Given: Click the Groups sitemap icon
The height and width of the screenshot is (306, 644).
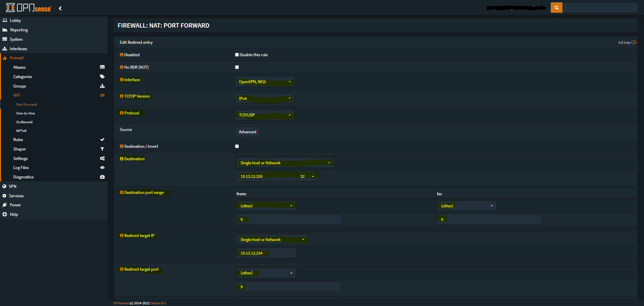Looking at the screenshot, I should point(102,86).
